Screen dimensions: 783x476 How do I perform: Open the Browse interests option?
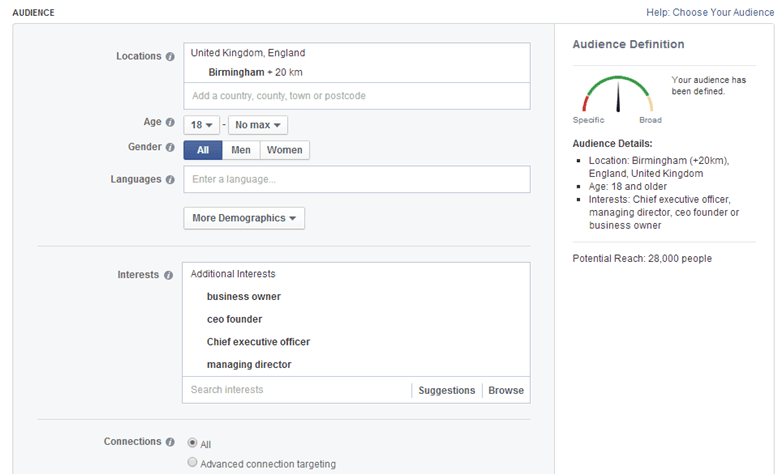[506, 390]
